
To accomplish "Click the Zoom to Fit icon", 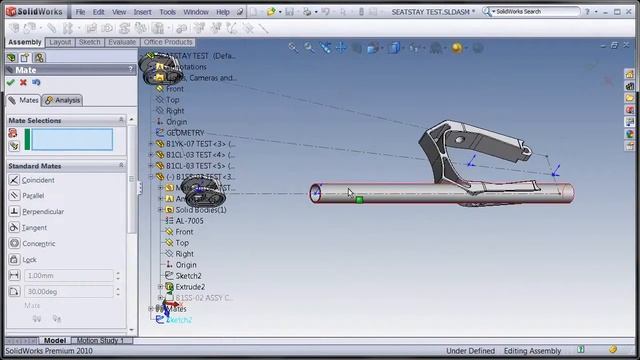I will 293,48.
